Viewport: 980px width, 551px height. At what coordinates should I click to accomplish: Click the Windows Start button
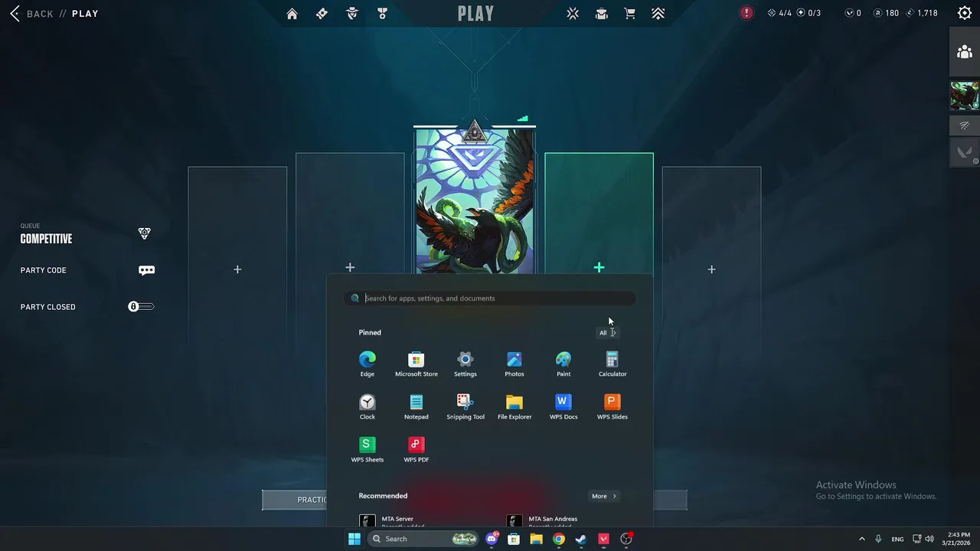[x=354, y=539]
